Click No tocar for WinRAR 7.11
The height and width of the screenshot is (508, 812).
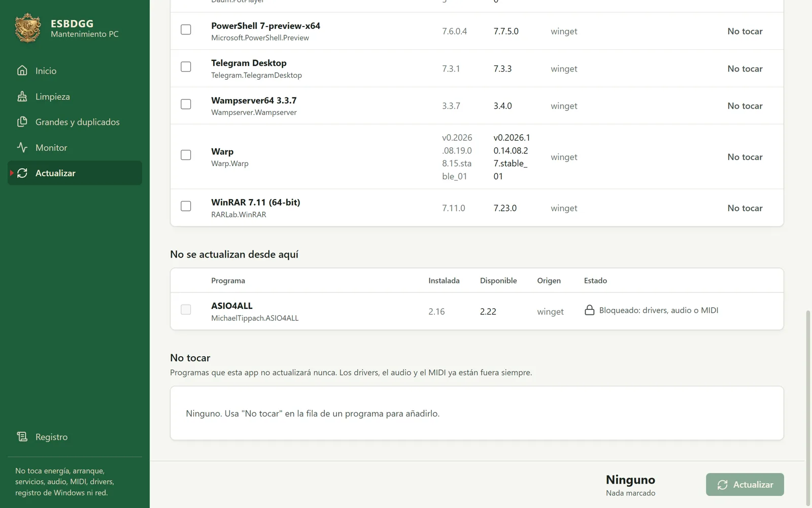pos(745,208)
